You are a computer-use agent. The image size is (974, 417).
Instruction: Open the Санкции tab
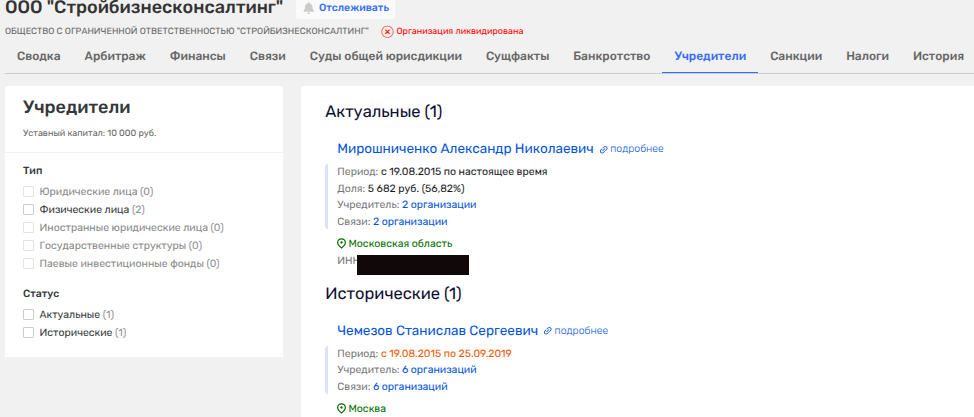coord(796,56)
